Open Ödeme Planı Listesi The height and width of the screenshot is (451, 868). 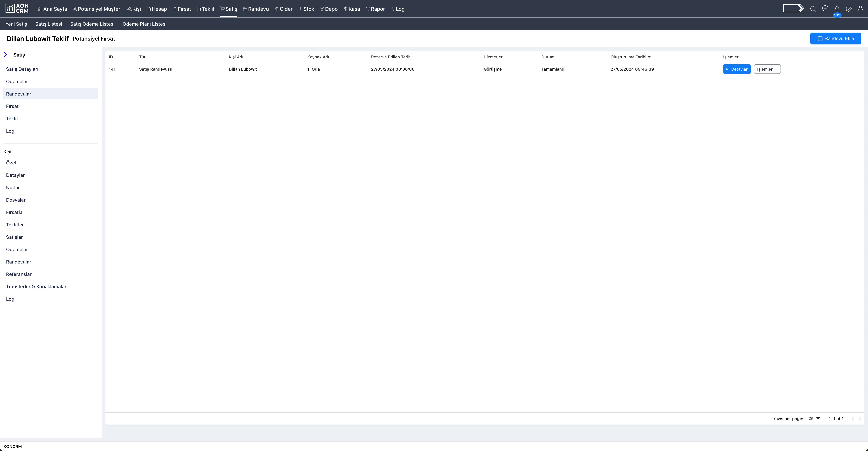click(x=145, y=24)
